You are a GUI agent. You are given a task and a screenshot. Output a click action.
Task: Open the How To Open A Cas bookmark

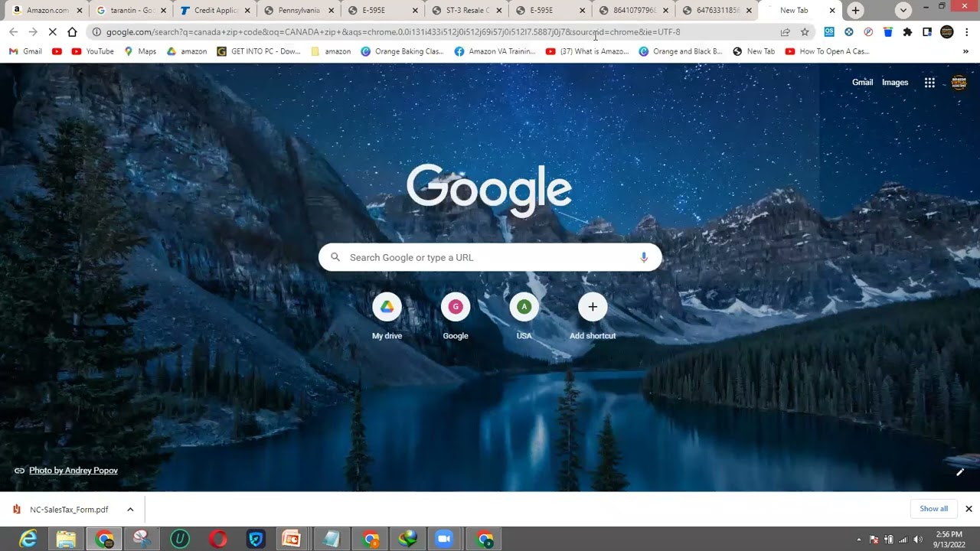(827, 51)
